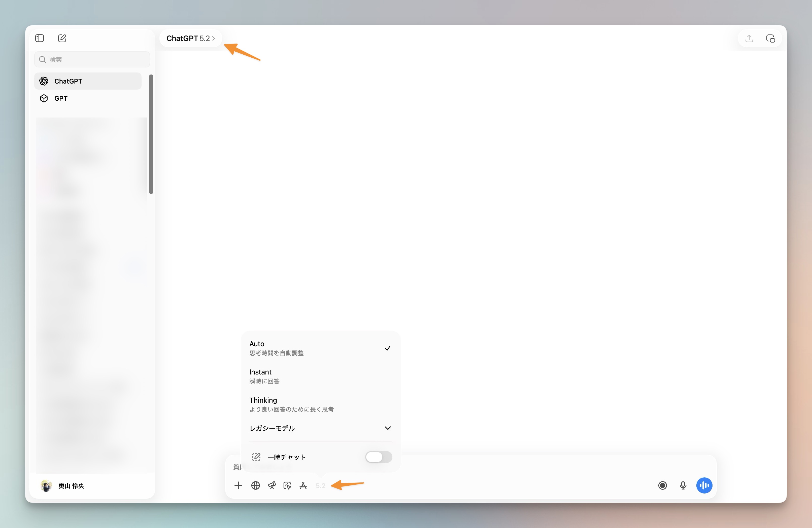Toggle the sidebar panel
The height and width of the screenshot is (528, 812).
pyautogui.click(x=39, y=38)
